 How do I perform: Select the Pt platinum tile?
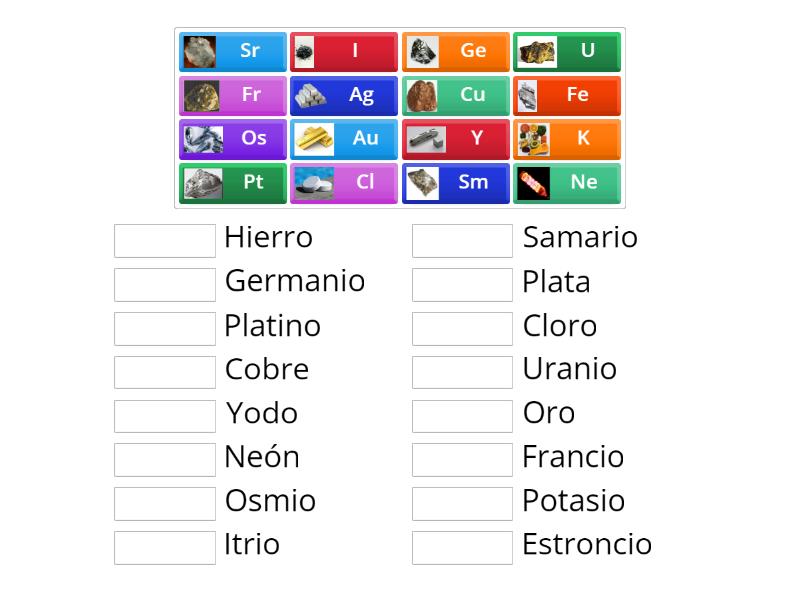(x=231, y=183)
